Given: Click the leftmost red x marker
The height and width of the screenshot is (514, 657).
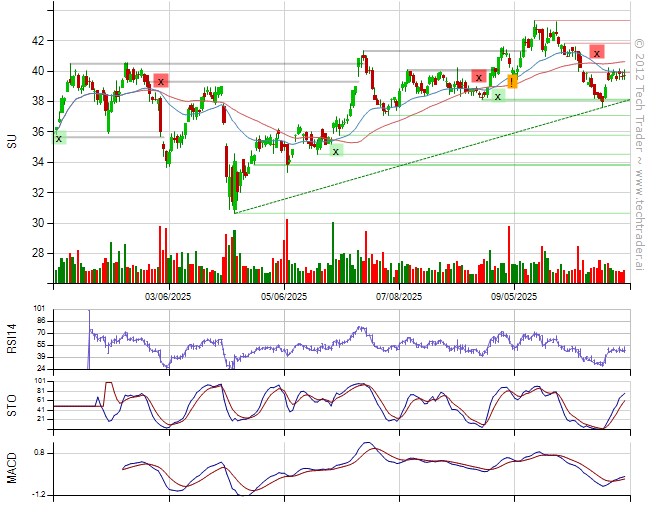Looking at the screenshot, I should [160, 81].
